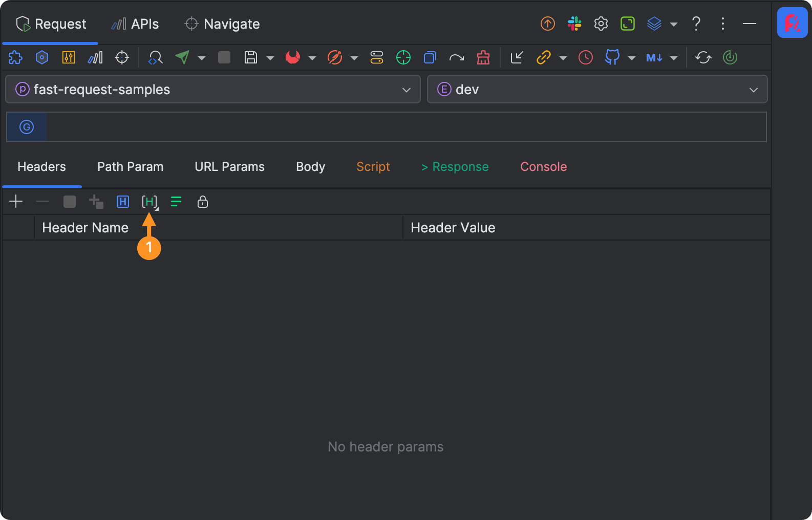Open the APIs tab
This screenshot has width=812, height=520.
pyautogui.click(x=135, y=24)
